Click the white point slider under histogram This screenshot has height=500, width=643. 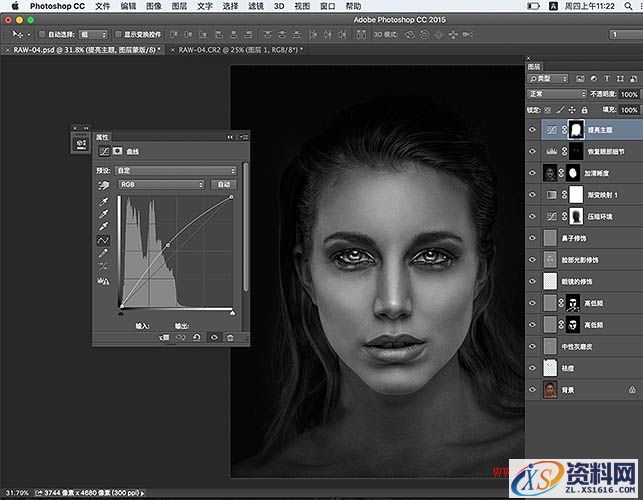coord(232,312)
